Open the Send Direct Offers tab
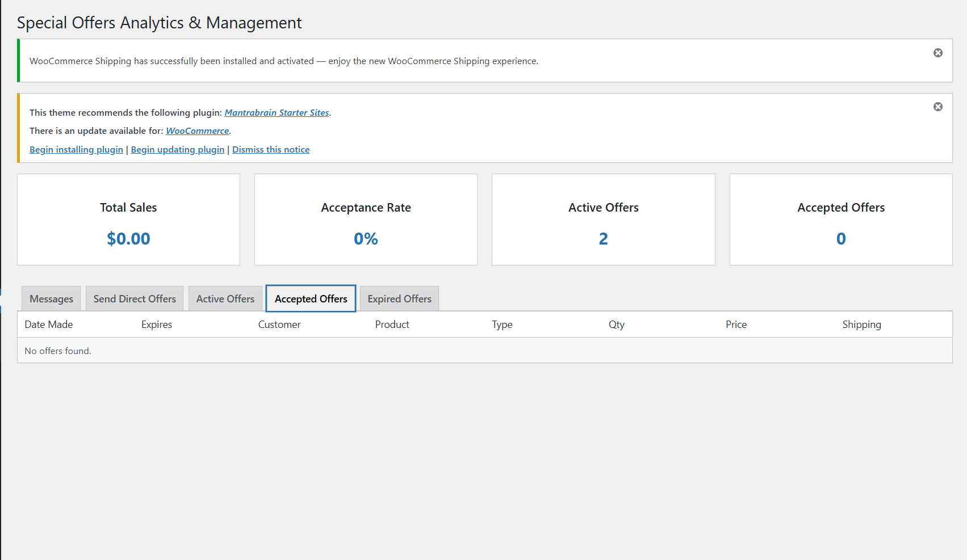This screenshot has width=967, height=560. (x=135, y=298)
